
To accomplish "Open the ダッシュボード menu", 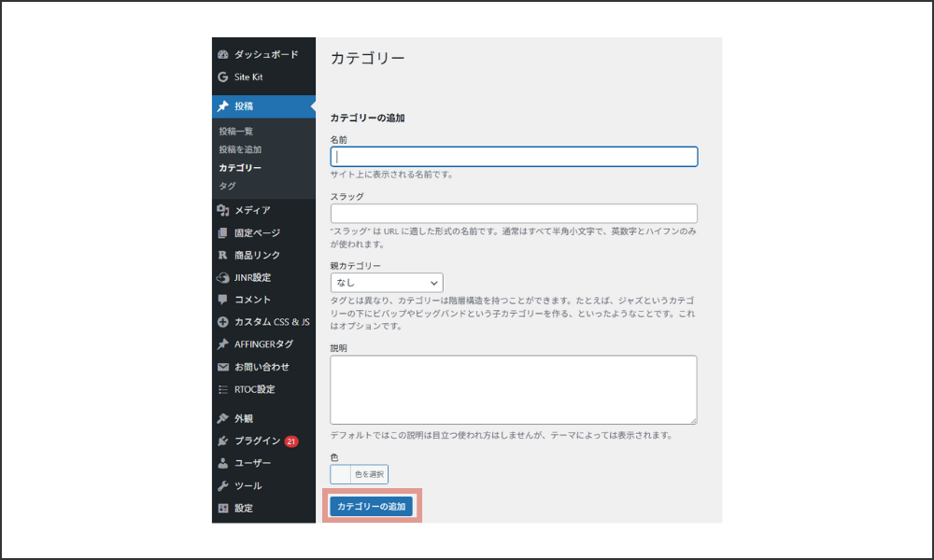I will [266, 54].
